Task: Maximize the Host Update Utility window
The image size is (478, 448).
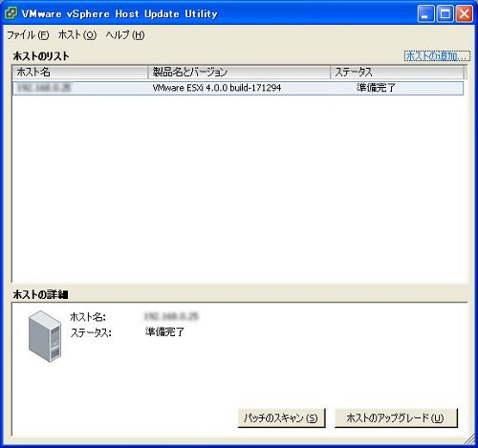Action: [x=445, y=14]
